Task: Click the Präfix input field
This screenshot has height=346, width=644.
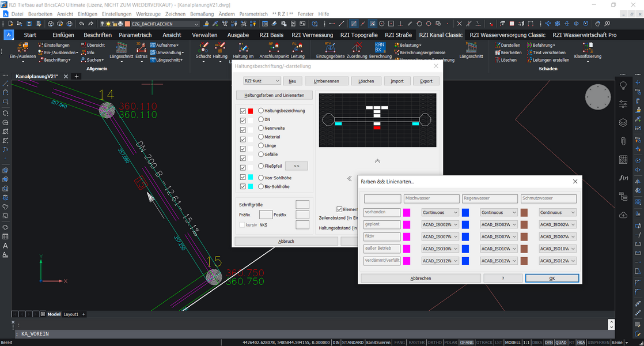Action: (266, 215)
